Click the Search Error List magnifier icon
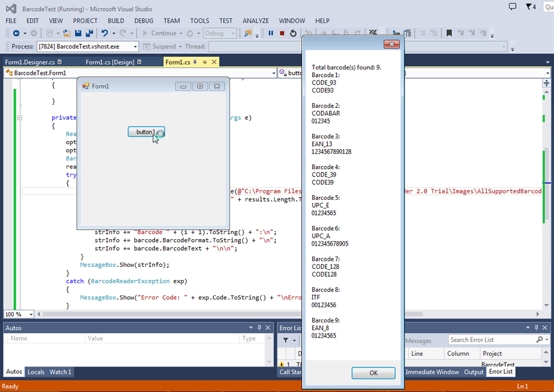This screenshot has width=554, height=392. point(539,340)
